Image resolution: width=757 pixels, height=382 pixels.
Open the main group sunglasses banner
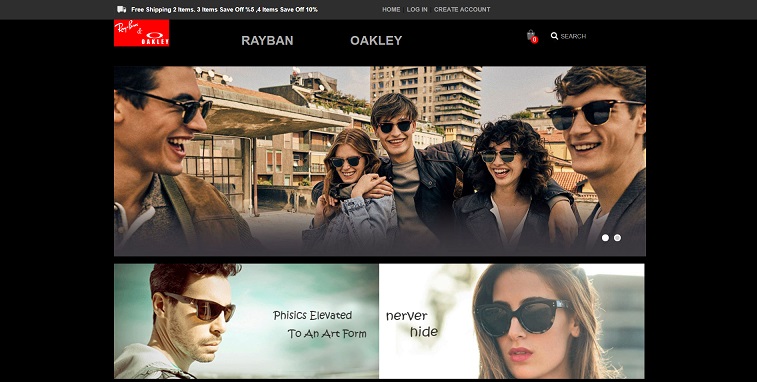[379, 161]
